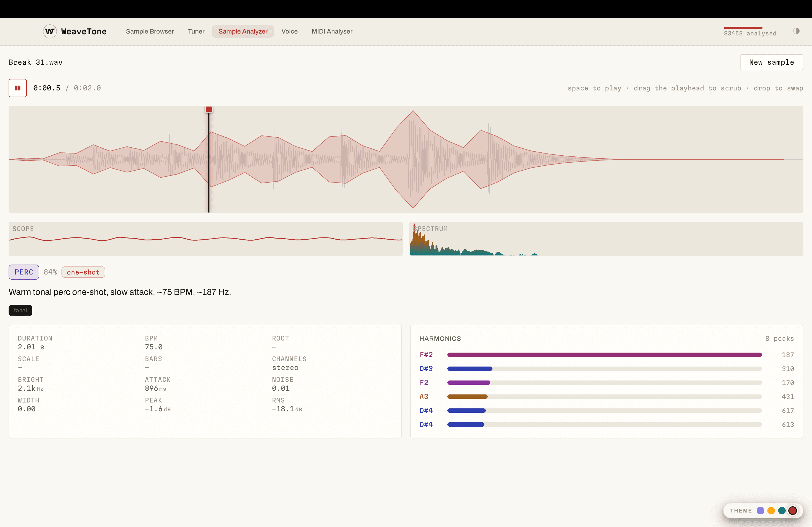
Task: Click the one-shot tag
Action: [83, 272]
